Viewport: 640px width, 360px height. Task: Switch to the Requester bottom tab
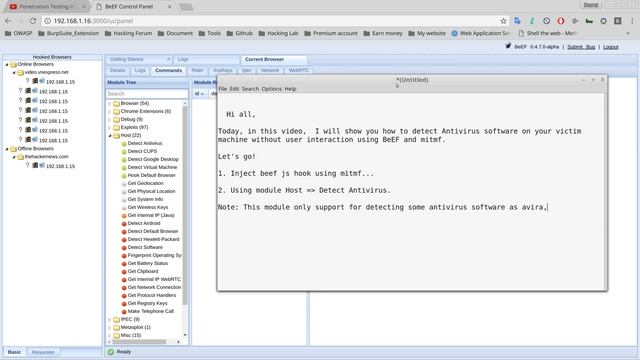(43, 352)
